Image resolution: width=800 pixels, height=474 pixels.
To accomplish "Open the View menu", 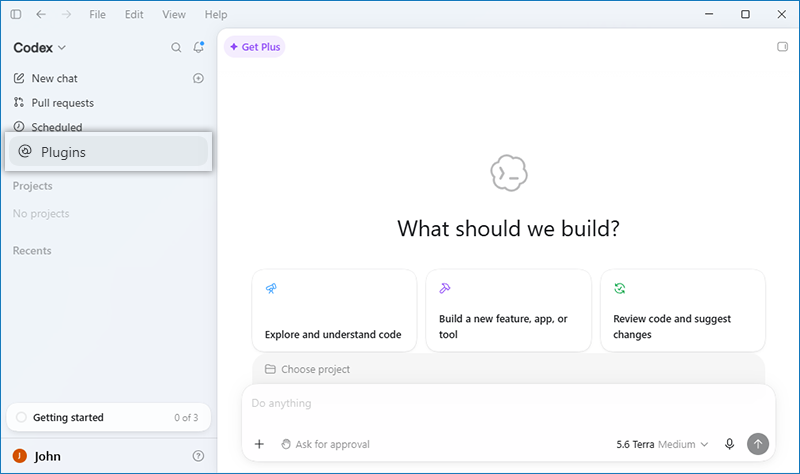I will pos(174,14).
